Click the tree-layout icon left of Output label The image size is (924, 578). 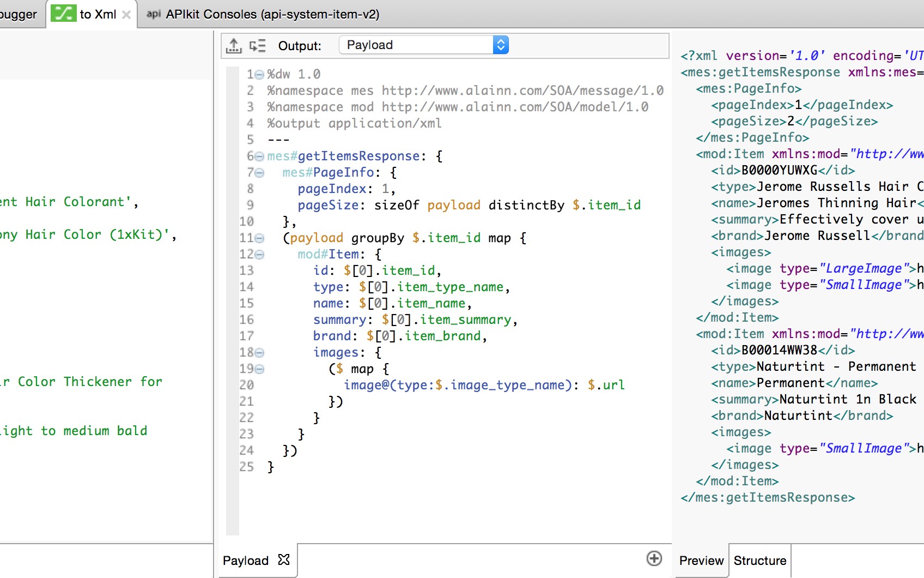pos(257,46)
